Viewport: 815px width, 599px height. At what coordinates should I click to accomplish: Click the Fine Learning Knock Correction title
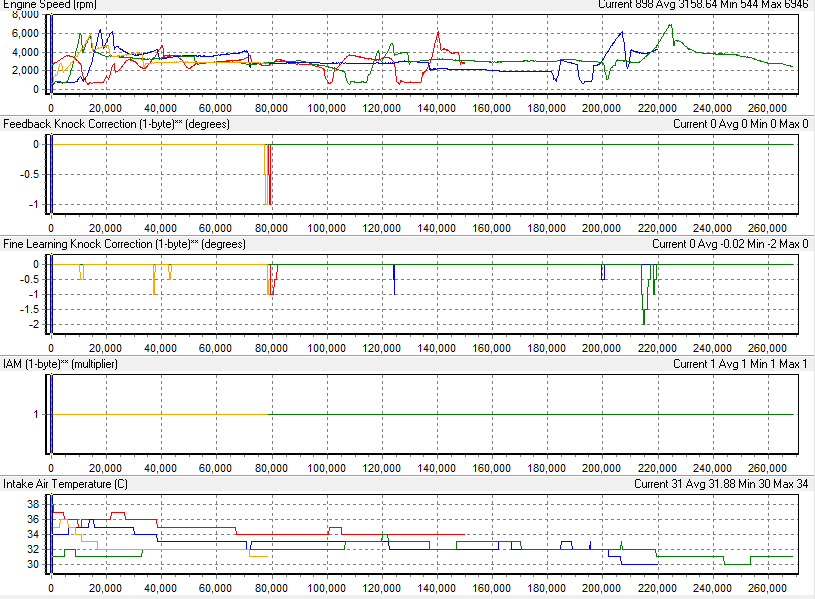(124, 244)
